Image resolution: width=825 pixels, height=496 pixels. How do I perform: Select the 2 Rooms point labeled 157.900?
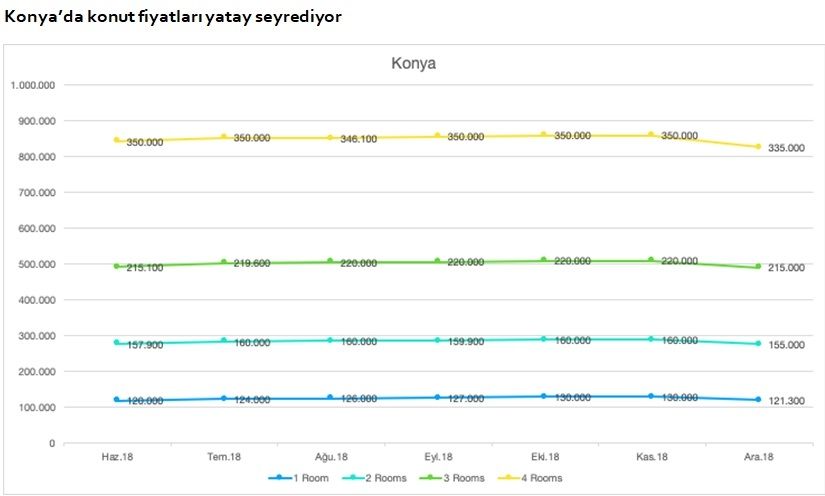click(117, 342)
